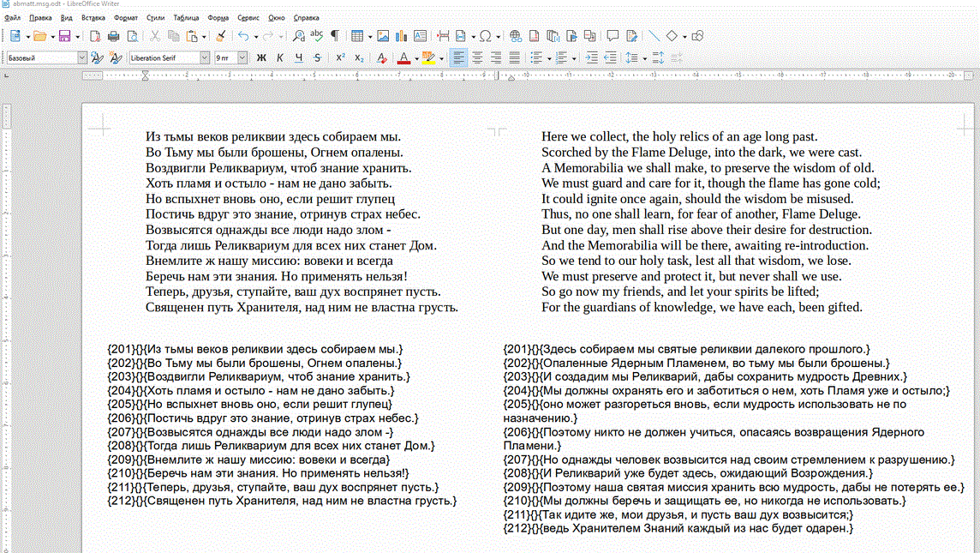Image resolution: width=980 pixels, height=553 pixels.
Task: Click the Clone Formatting paintbrush icon
Action: pyautogui.click(x=220, y=36)
